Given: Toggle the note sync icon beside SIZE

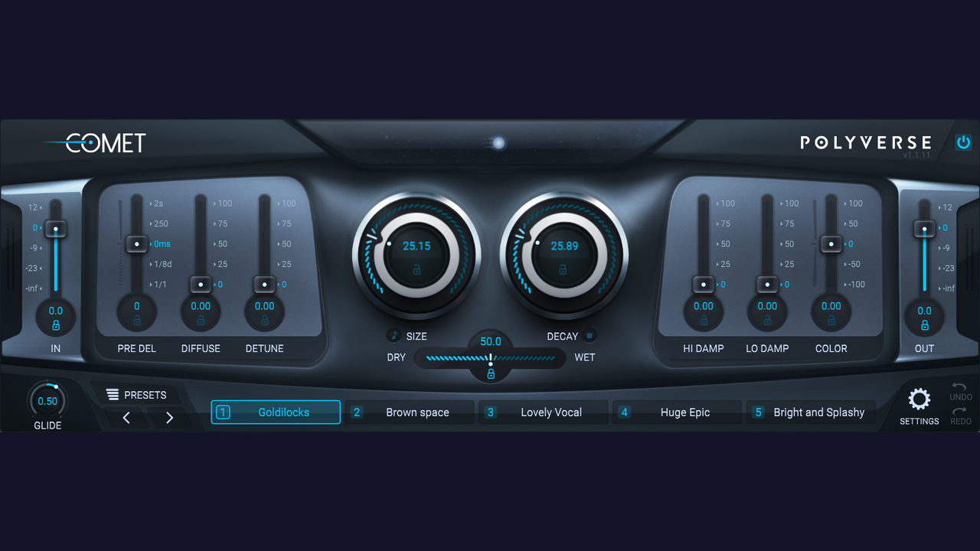Looking at the screenshot, I should pos(394,336).
